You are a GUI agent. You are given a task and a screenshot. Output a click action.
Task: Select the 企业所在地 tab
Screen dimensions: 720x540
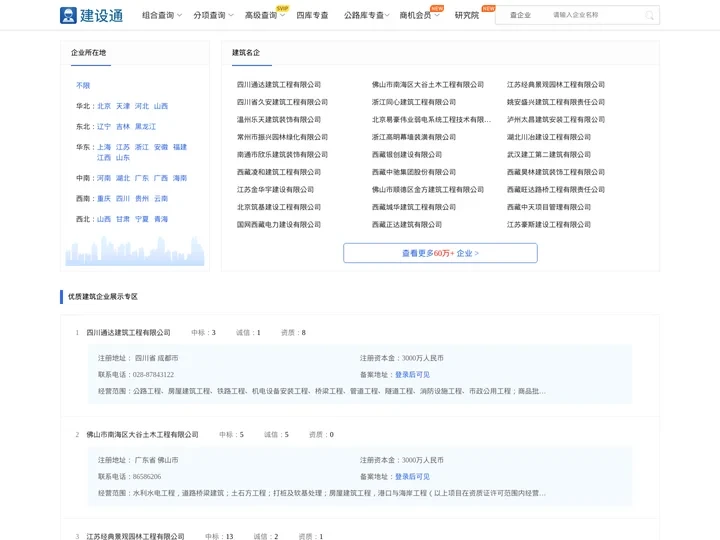click(89, 53)
